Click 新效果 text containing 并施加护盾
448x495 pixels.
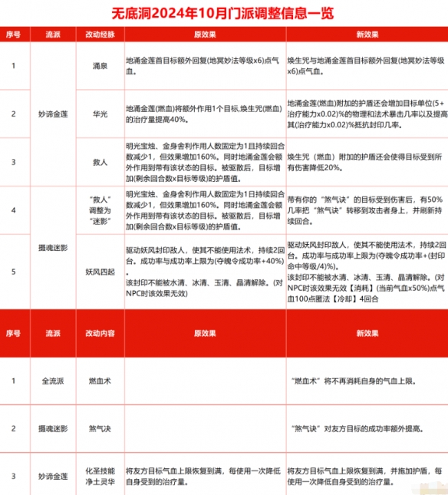point(364,477)
